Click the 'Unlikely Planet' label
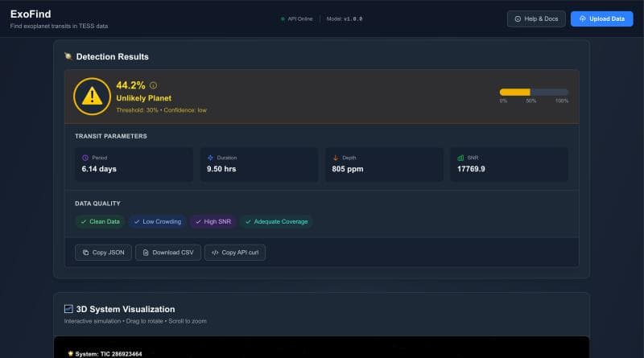This screenshot has height=358, width=644. (x=144, y=98)
